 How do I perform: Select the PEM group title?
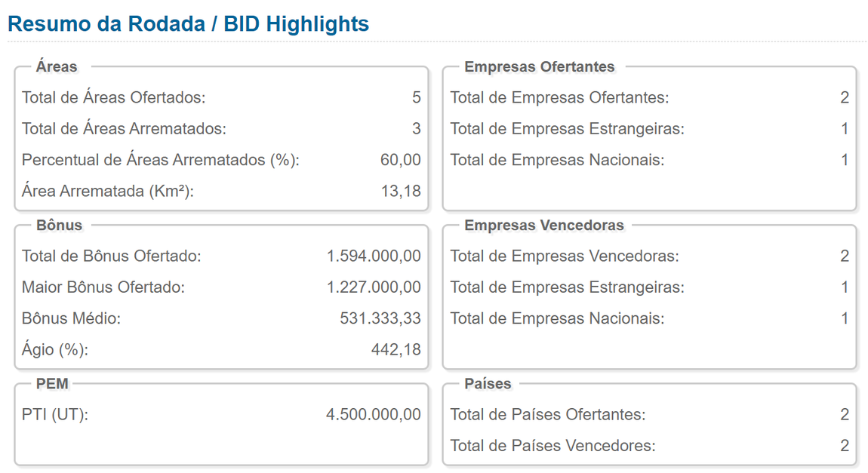(x=52, y=383)
